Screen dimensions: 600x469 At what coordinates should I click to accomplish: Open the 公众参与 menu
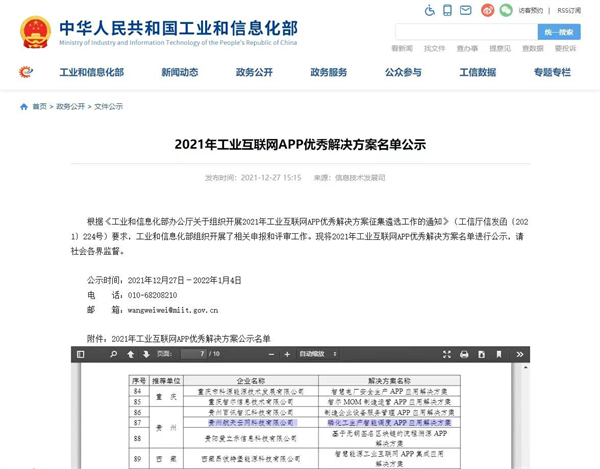(403, 72)
